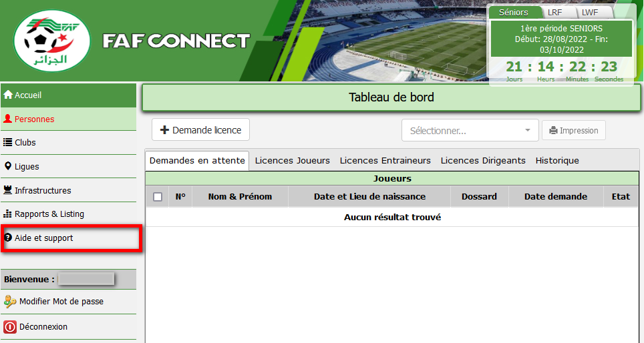644x343 pixels.
Task: Click the Impression print button
Action: coord(573,131)
